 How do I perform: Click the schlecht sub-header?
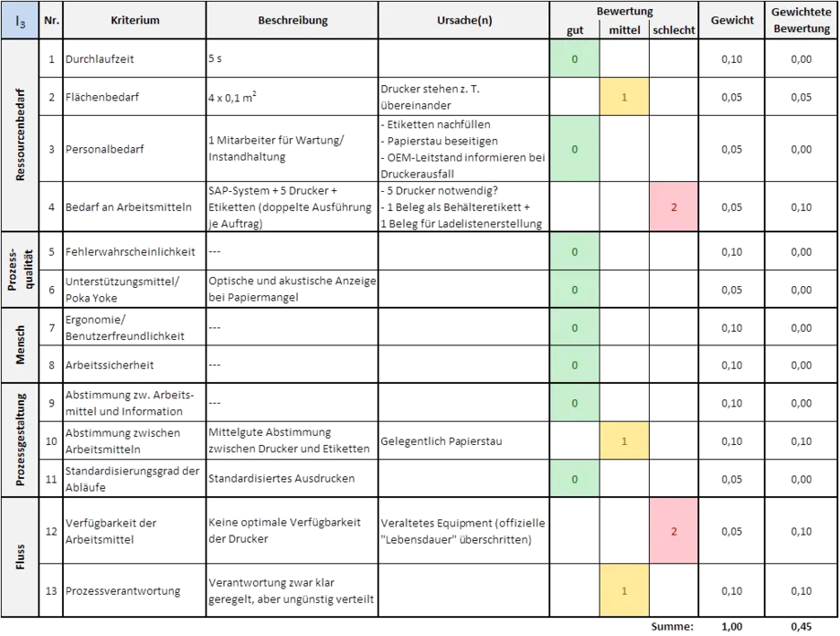pos(673,30)
